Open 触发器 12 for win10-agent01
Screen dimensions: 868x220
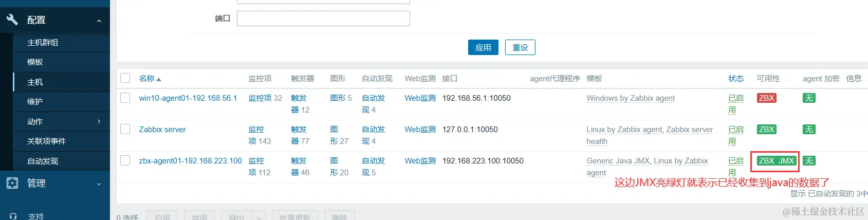(299, 104)
